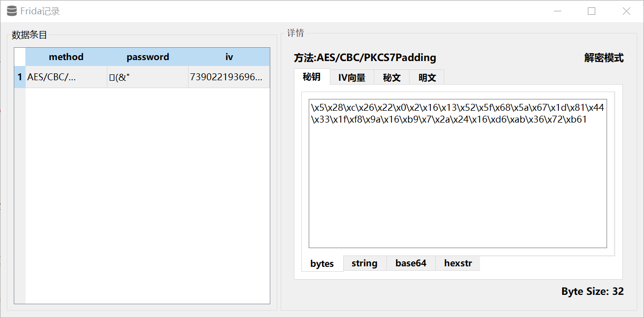This screenshot has width=644, height=318.
Task: Sort table by method column header
Action: pos(66,57)
